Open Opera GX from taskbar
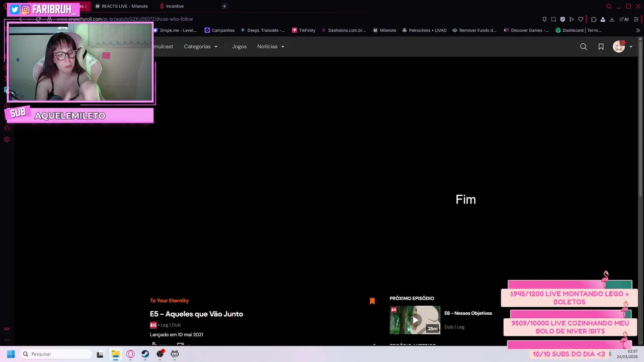This screenshot has height=362, width=644. (x=130, y=354)
